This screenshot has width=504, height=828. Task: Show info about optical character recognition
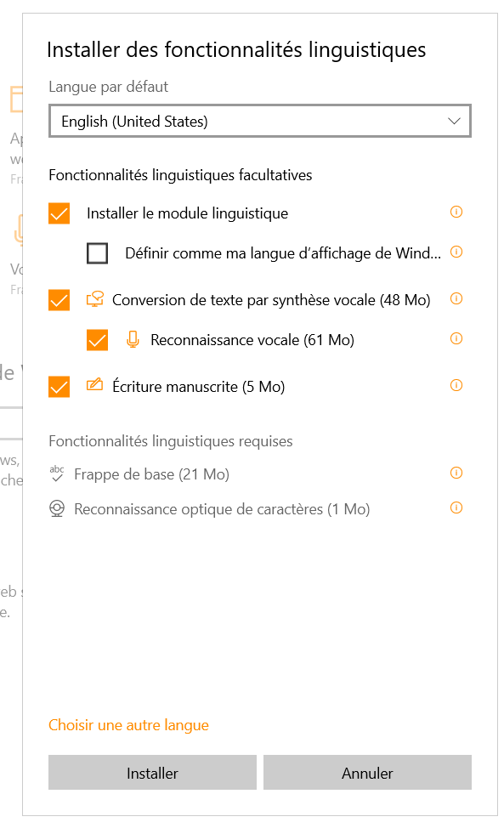(456, 508)
